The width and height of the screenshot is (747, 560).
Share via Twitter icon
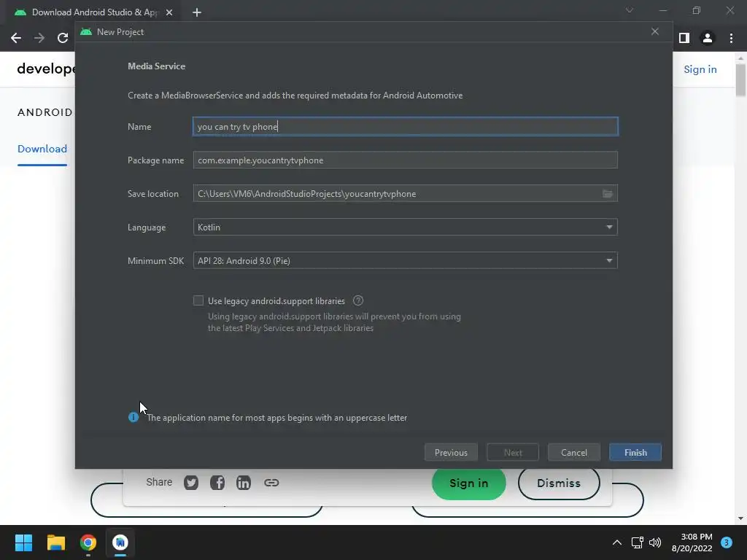point(191,483)
